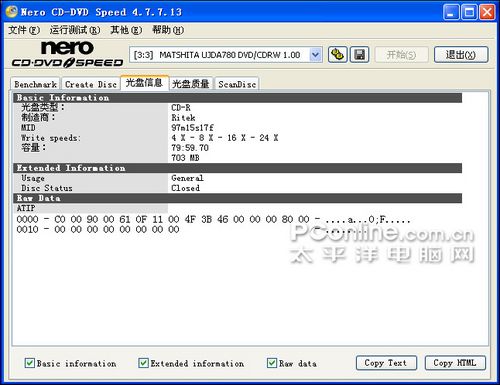Viewport: 500px width, 385px height.
Task: Select the 光盘信息 tab
Action: pyautogui.click(x=144, y=83)
